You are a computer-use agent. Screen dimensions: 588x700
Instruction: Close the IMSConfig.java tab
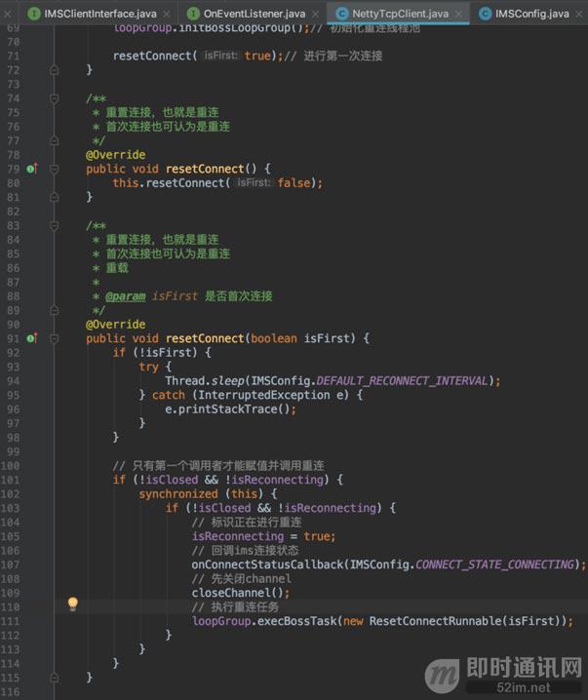579,15
